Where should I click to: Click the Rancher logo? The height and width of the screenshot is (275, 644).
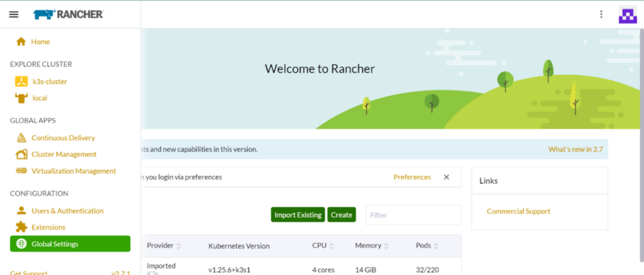tap(69, 14)
